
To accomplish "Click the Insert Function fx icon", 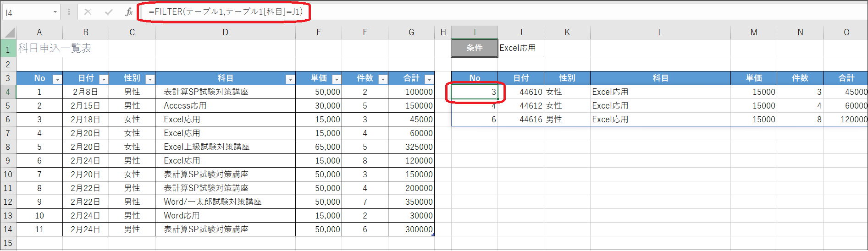I will (129, 12).
